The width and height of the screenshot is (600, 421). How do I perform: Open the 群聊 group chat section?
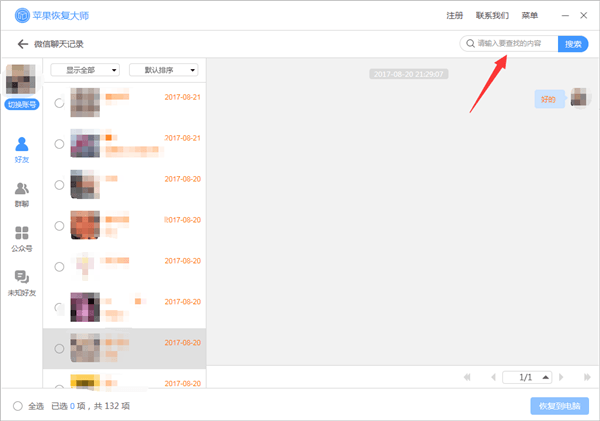(22, 193)
